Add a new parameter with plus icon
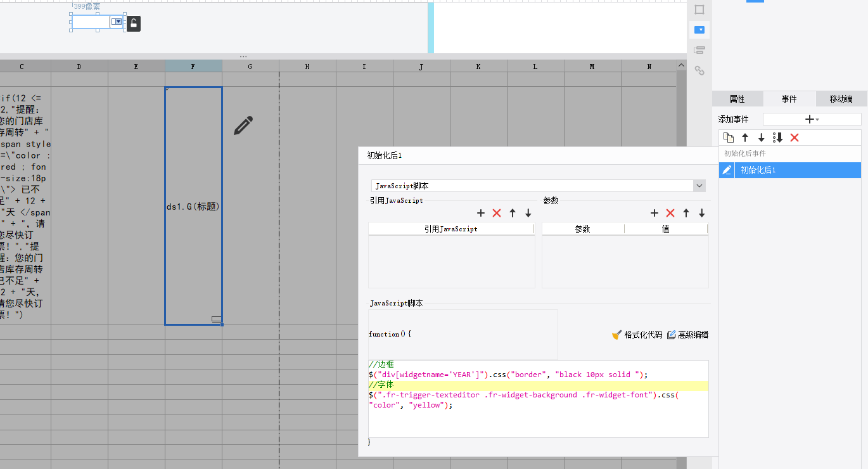The width and height of the screenshot is (868, 469). (x=654, y=214)
